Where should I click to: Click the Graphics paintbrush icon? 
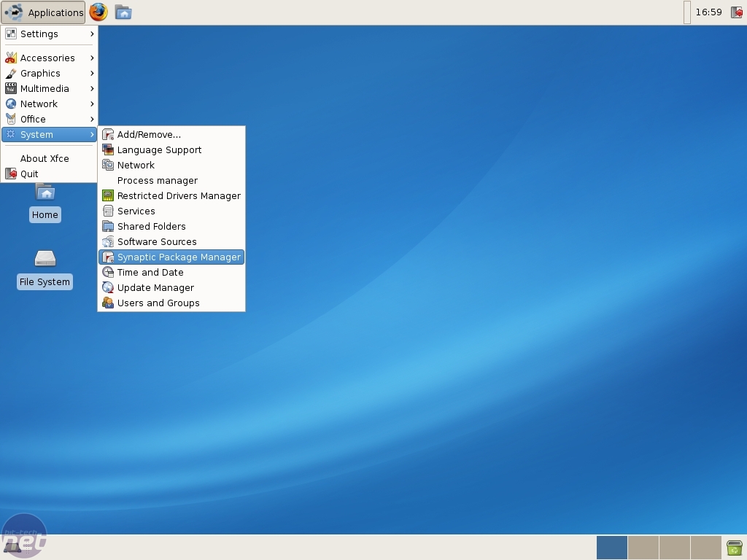(10, 74)
